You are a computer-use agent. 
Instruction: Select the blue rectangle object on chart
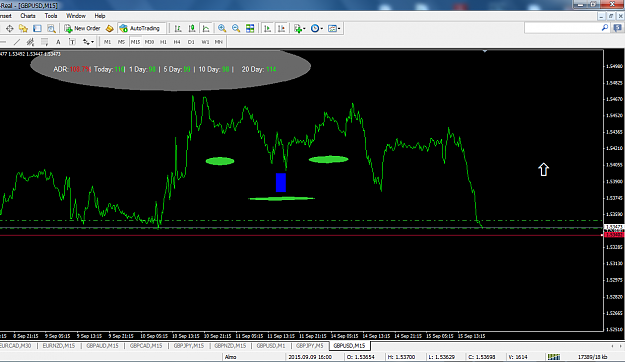pyautogui.click(x=281, y=183)
